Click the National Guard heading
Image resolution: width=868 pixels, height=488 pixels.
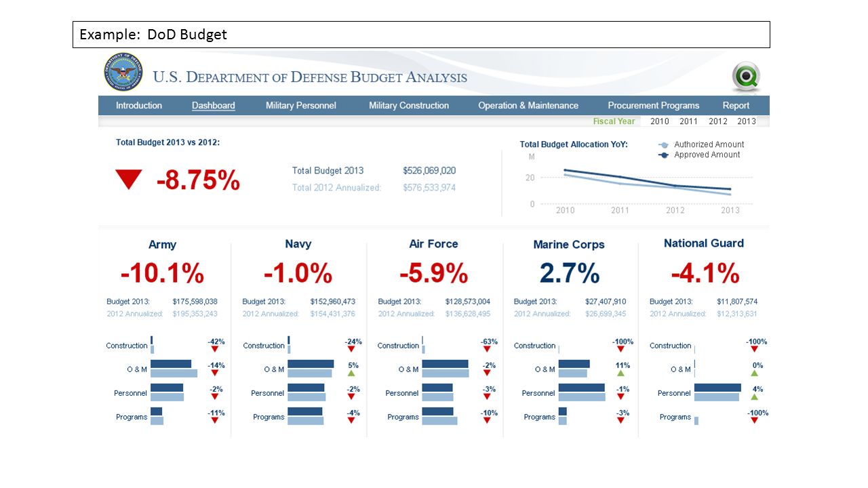pos(704,243)
